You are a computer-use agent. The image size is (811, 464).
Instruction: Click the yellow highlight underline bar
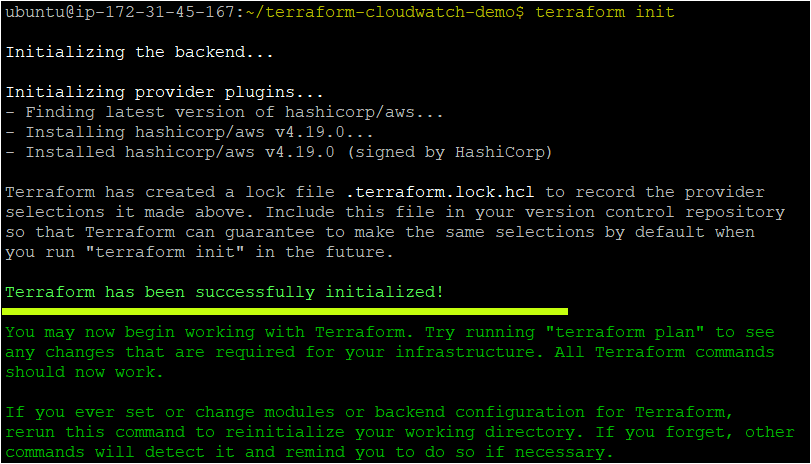pos(285,311)
